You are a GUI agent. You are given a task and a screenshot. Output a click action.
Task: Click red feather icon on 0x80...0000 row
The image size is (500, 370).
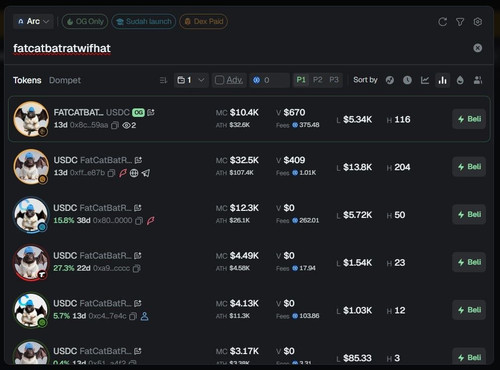pyautogui.click(x=151, y=221)
